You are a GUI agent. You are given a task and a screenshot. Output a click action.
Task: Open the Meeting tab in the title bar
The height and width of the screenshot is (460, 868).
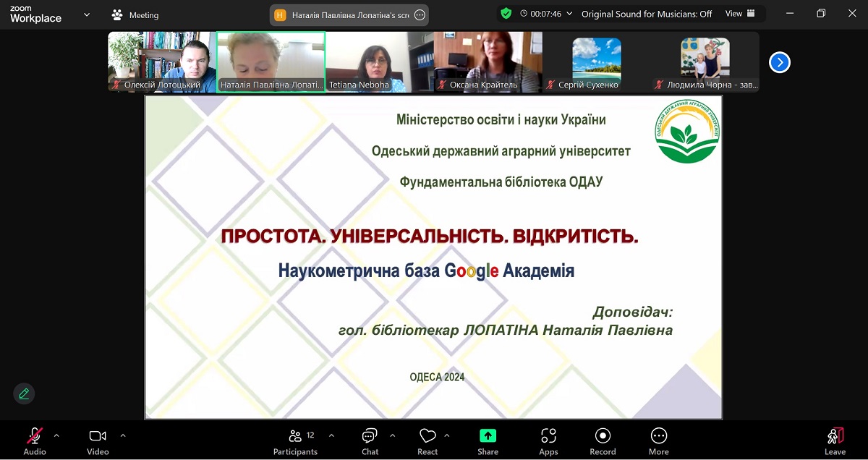135,14
